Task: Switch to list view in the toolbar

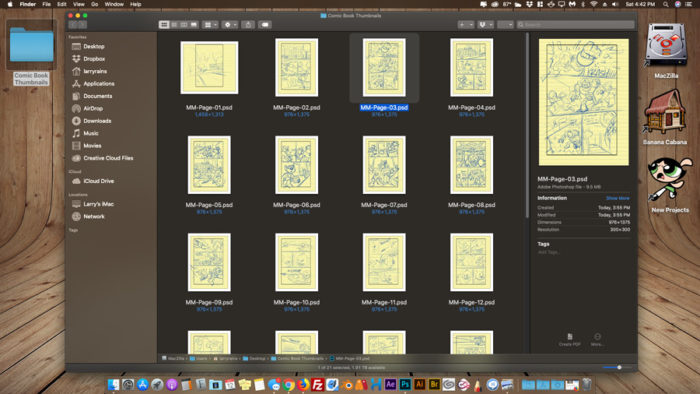Action: point(174,25)
